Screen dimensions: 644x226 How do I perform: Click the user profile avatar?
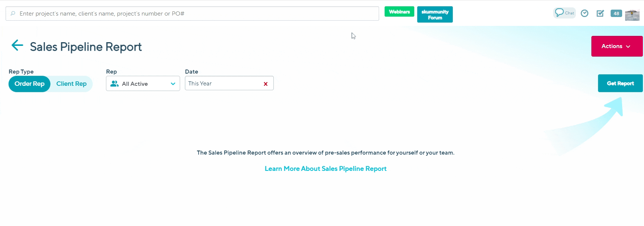coord(632,15)
